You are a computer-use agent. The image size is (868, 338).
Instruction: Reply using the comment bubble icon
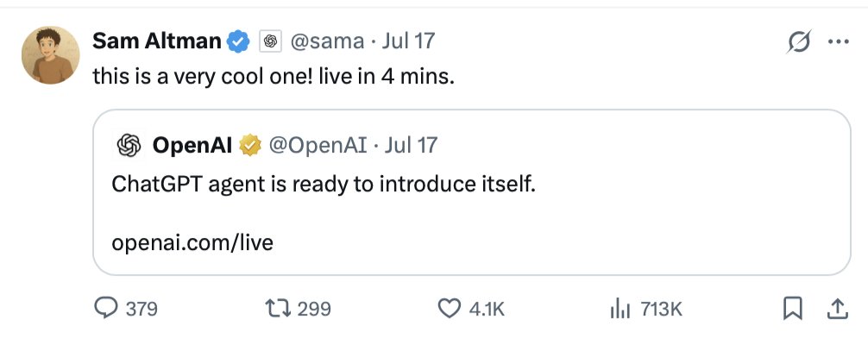tap(105, 308)
